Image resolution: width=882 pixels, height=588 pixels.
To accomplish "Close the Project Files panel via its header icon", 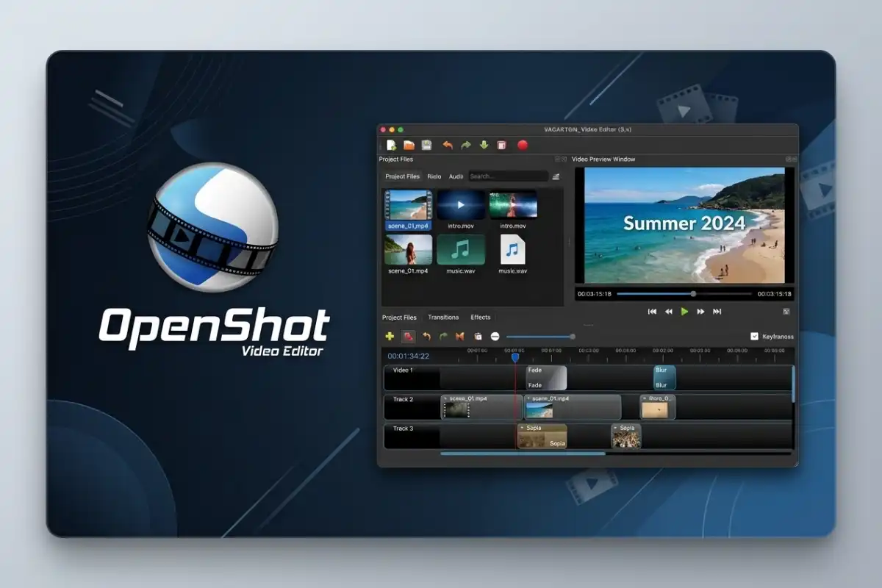I will [564, 159].
